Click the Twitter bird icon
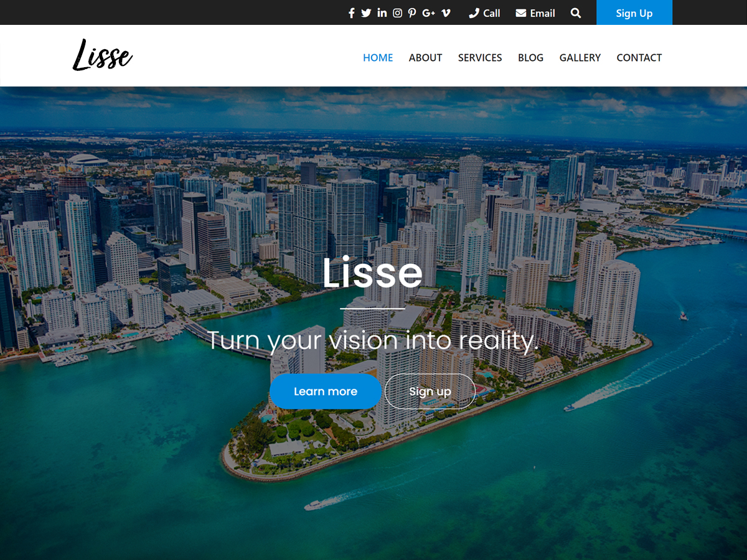747x560 pixels. [367, 12]
